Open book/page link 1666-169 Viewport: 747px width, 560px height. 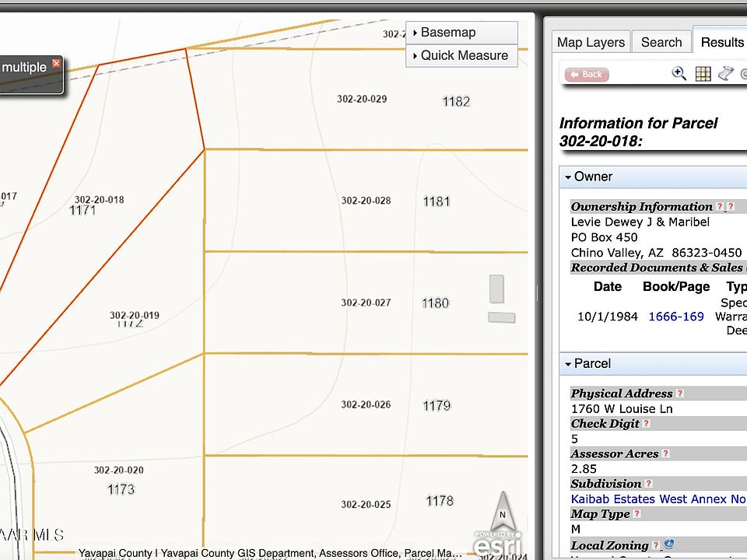coord(676,317)
